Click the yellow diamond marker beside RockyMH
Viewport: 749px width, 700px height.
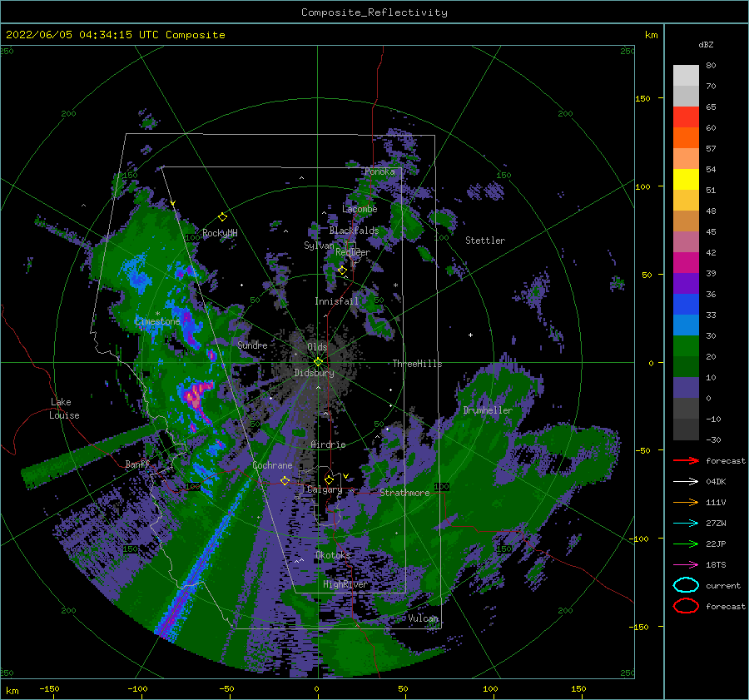pos(222,217)
